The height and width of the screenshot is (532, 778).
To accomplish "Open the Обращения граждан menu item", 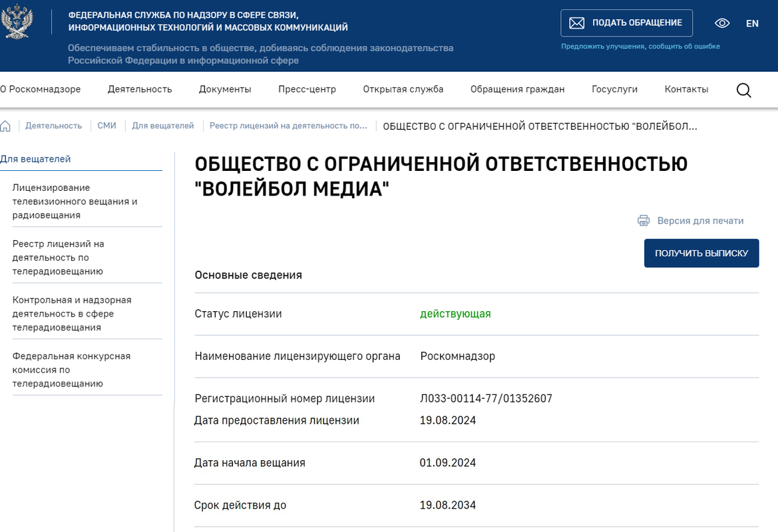I will point(518,89).
